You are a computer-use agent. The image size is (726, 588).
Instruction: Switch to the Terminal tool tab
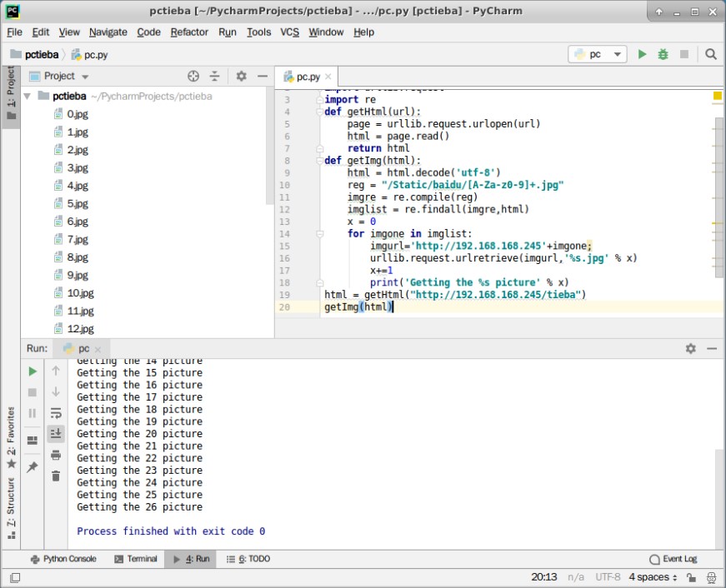pos(135,559)
